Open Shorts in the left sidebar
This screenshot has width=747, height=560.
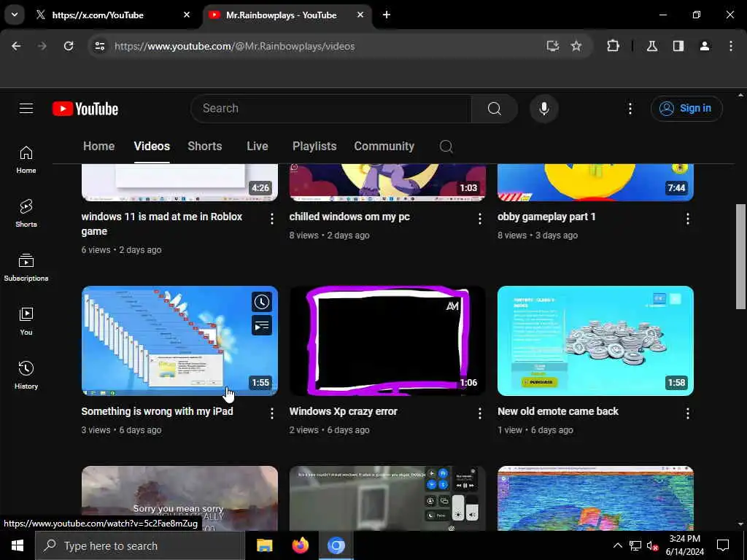(x=26, y=214)
